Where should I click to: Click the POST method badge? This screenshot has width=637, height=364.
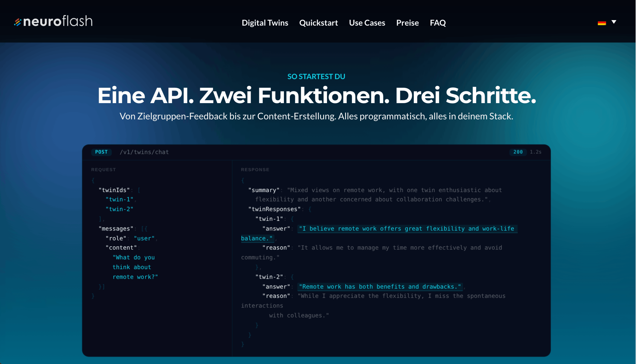(101, 152)
